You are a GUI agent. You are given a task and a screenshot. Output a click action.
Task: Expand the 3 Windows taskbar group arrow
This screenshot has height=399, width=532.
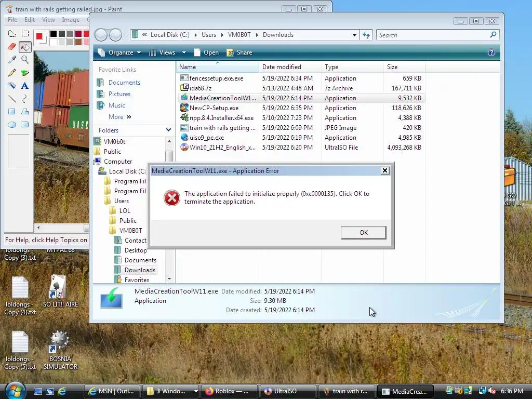coord(196,391)
